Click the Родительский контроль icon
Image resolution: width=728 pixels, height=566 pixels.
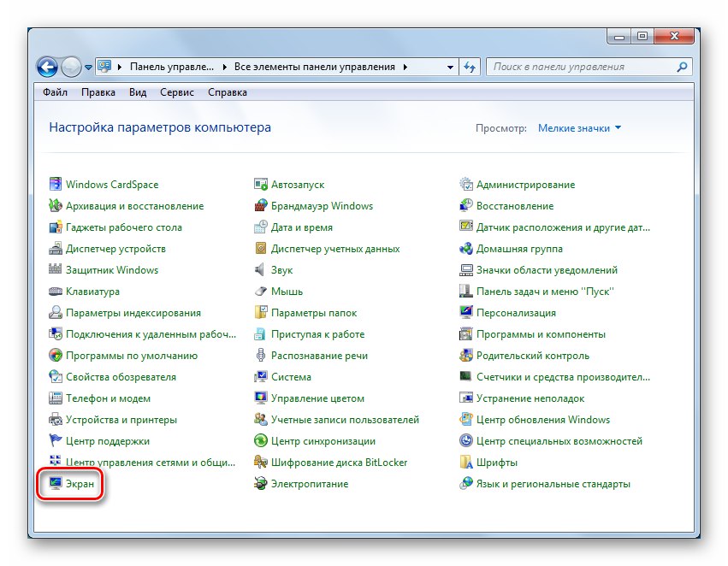465,356
